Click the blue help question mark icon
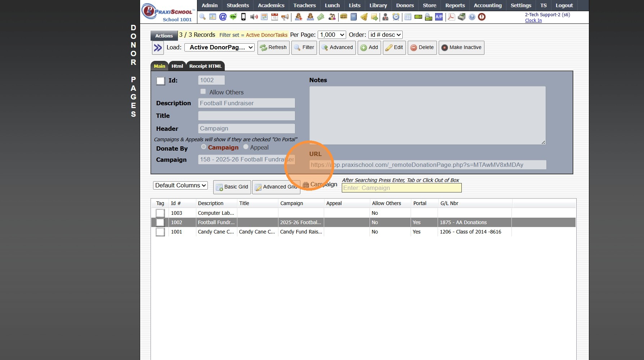Screen dimensions: 644x360 coord(472,17)
